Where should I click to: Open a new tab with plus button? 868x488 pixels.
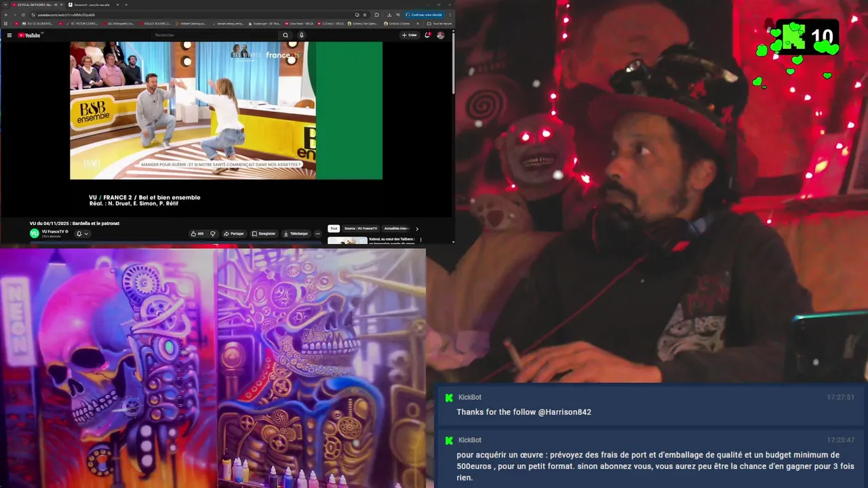126,5
